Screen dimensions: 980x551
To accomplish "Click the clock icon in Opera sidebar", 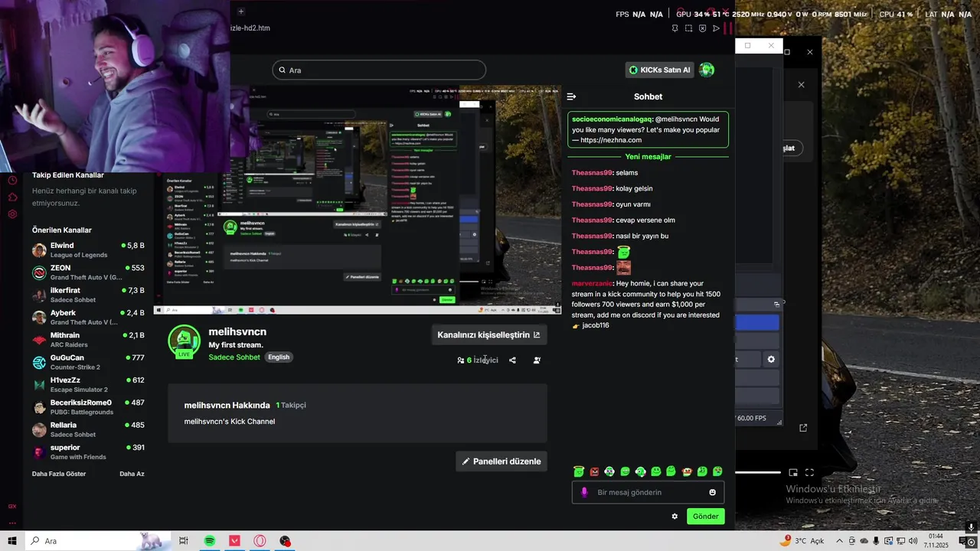I will 12,181.
